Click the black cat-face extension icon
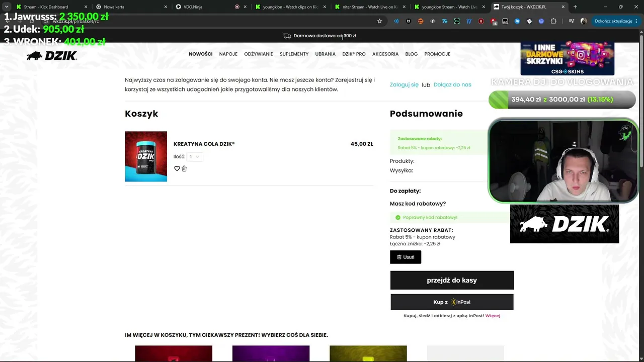644x362 pixels. 409,21
